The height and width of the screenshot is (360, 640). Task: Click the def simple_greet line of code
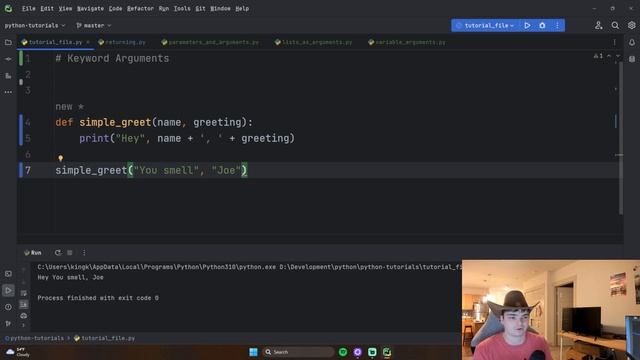pyautogui.click(x=154, y=122)
